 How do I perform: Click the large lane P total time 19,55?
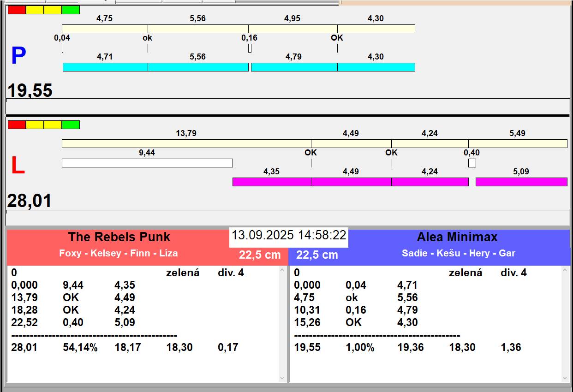(30, 90)
